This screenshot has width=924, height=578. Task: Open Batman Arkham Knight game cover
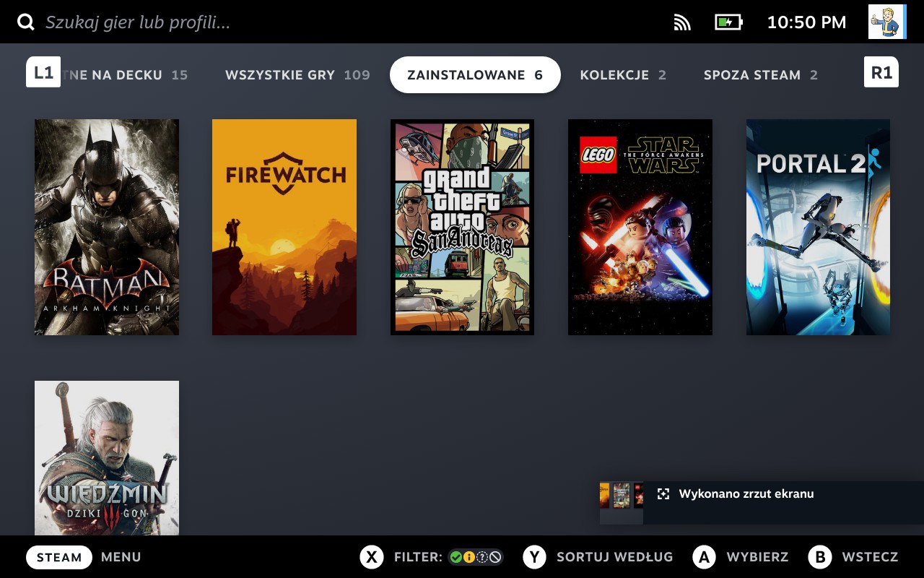coord(107,227)
